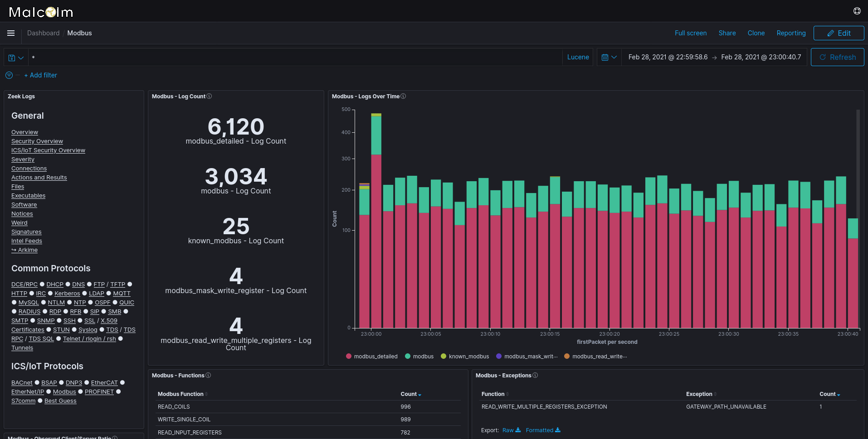
Task: Click inside the search query input field
Action: coord(272,57)
